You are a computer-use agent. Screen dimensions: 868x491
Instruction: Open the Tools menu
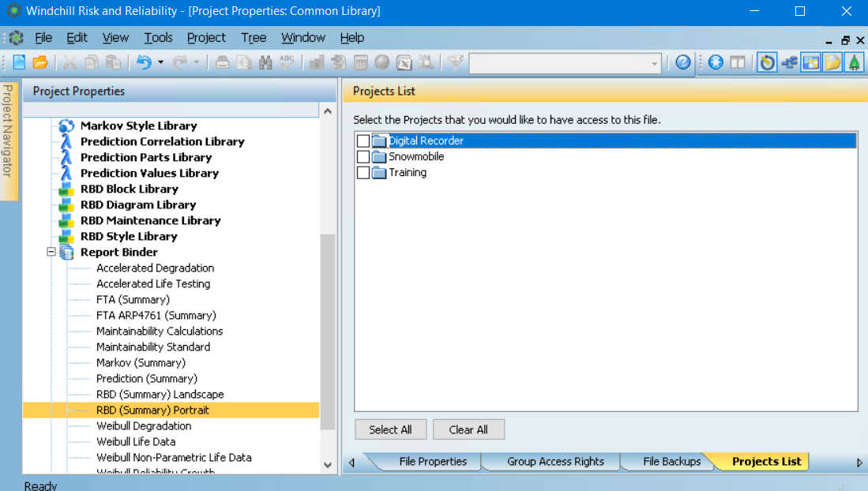158,38
